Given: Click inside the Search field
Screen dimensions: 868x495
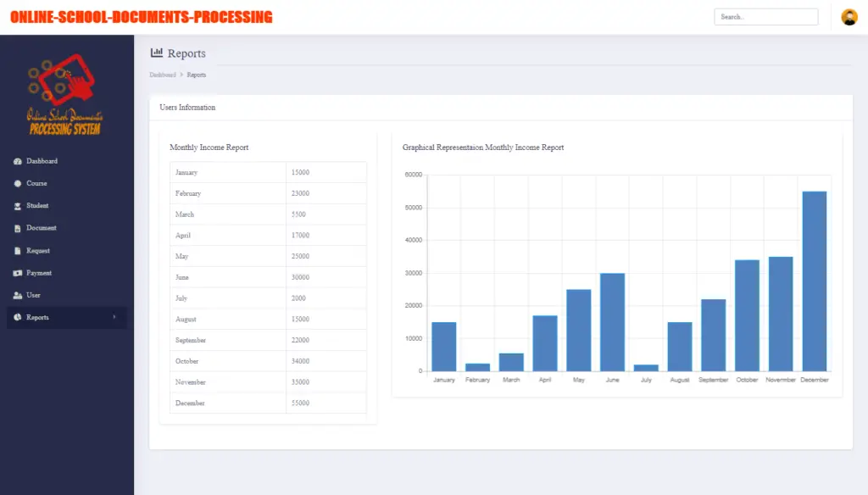Looking at the screenshot, I should pos(765,16).
